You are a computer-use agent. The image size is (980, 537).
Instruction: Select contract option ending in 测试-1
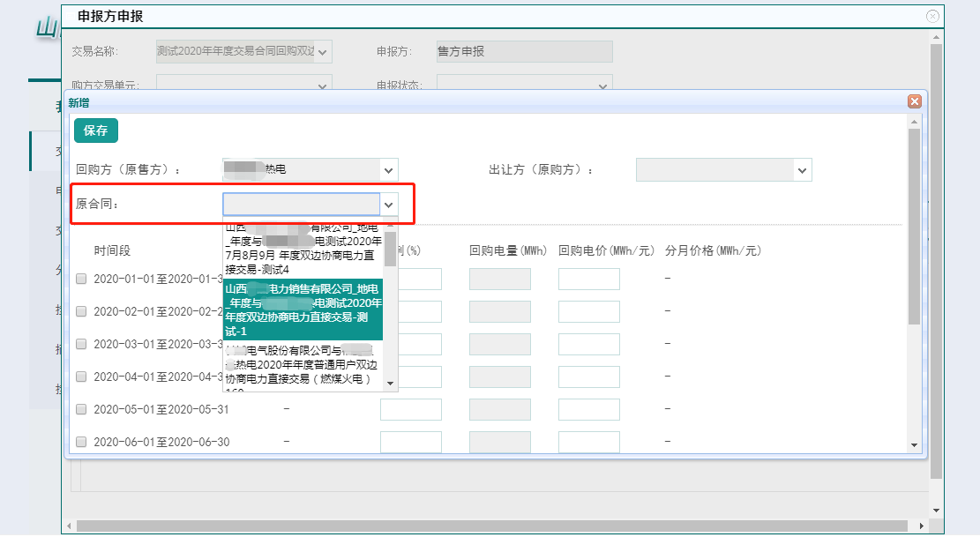pyautogui.click(x=303, y=310)
